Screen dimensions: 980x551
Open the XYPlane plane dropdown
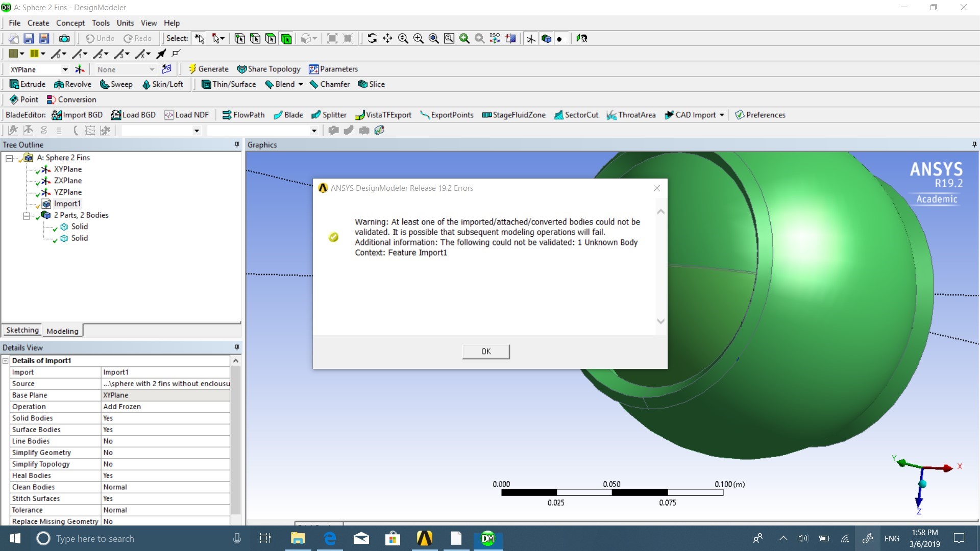[x=65, y=69]
